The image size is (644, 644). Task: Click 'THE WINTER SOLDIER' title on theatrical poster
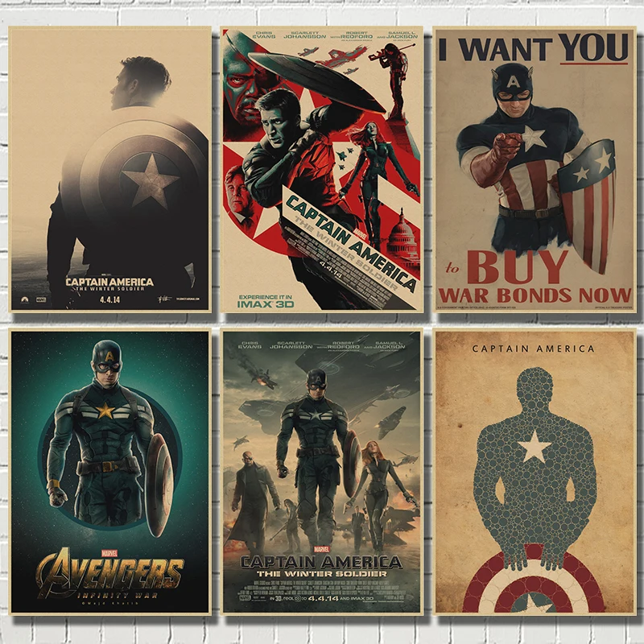[321, 573]
